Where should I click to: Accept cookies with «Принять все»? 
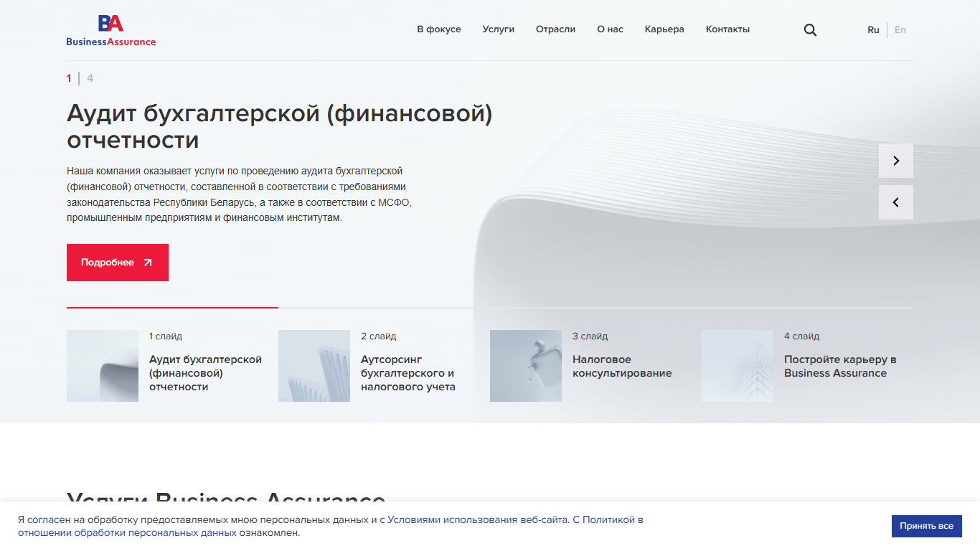tap(926, 526)
